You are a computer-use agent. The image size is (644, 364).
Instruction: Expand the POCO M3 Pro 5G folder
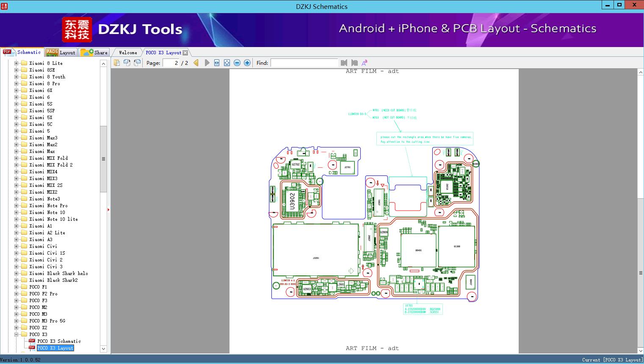(16, 321)
